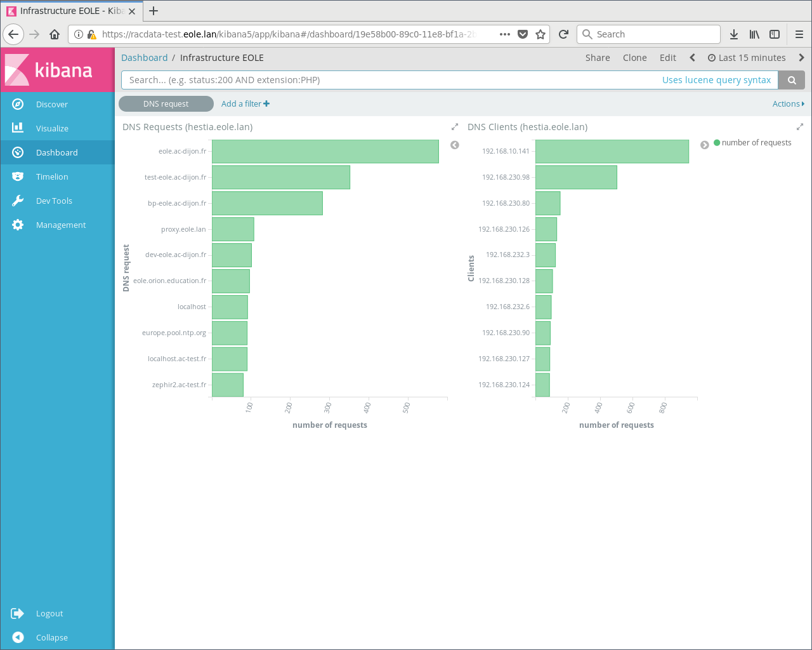Open the Discover compass icon

18,104
